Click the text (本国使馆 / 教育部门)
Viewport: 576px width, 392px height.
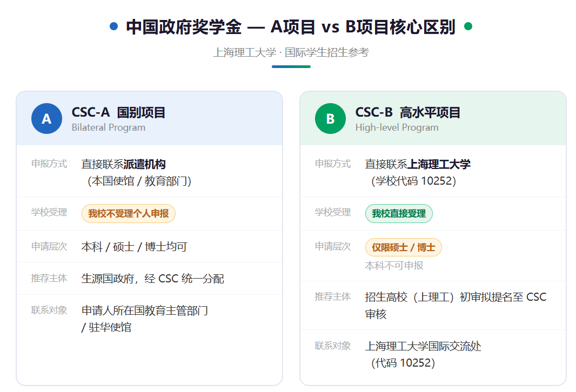[x=139, y=181]
